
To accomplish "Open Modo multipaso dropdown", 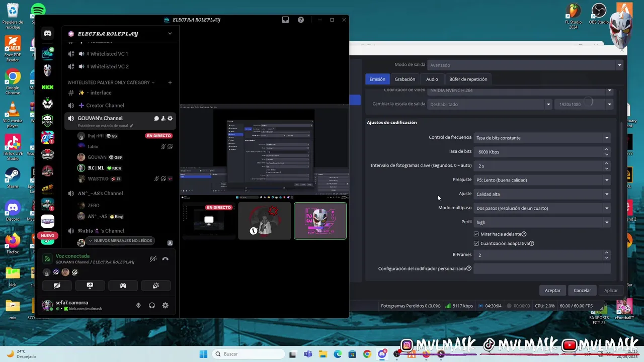I will pos(542,208).
